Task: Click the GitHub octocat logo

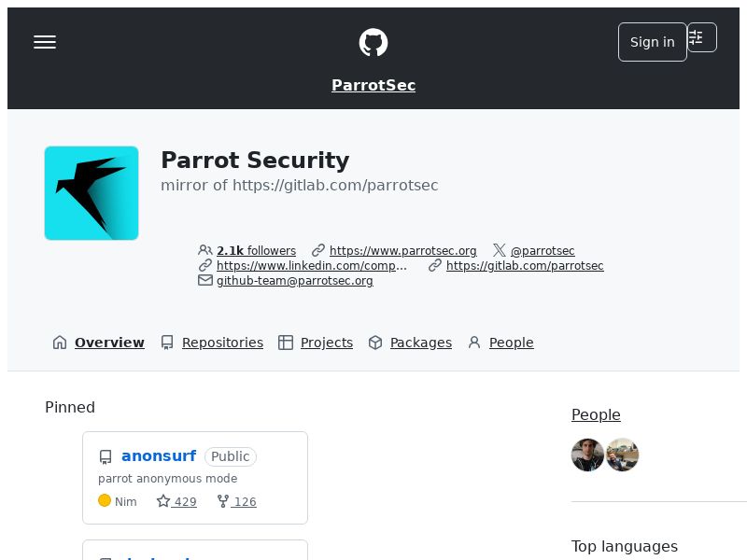Action: click(373, 42)
